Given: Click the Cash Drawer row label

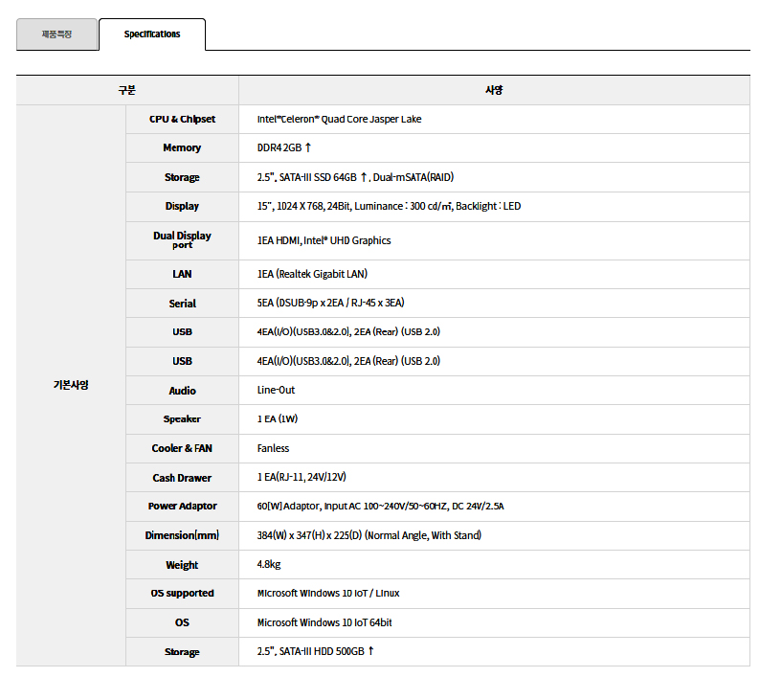Looking at the screenshot, I should tap(182, 477).
